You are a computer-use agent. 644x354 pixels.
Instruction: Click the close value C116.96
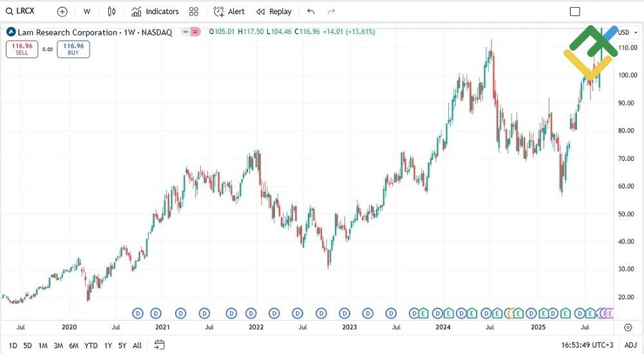(x=307, y=32)
